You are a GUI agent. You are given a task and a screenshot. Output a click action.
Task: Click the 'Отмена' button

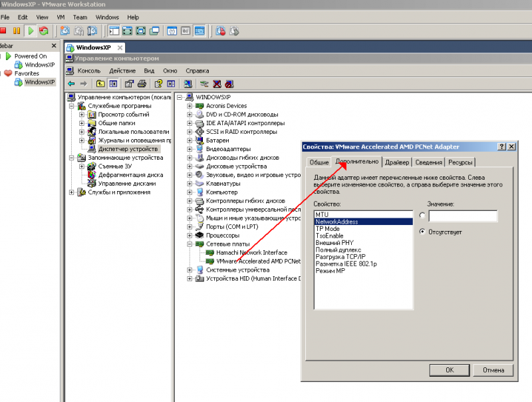coord(493,369)
